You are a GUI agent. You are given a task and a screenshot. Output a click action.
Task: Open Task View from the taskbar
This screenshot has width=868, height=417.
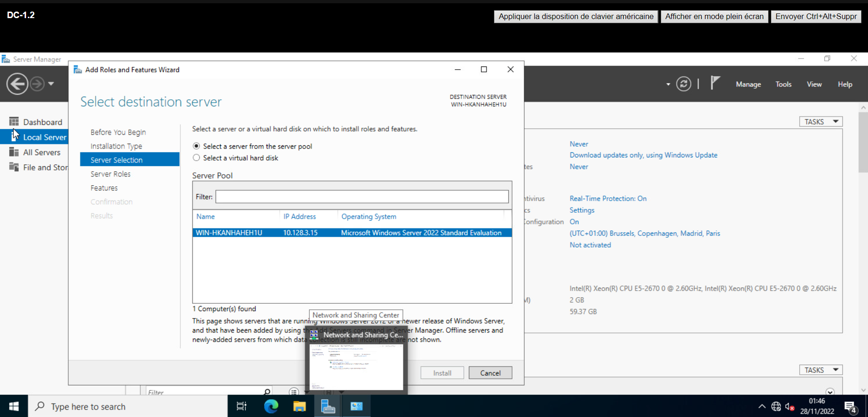click(242, 406)
